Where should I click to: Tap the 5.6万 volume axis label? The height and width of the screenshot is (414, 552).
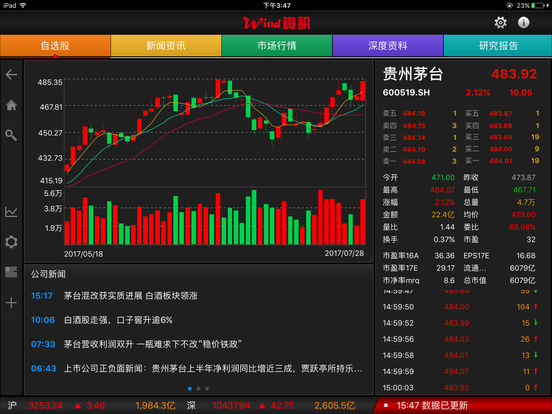(x=53, y=193)
